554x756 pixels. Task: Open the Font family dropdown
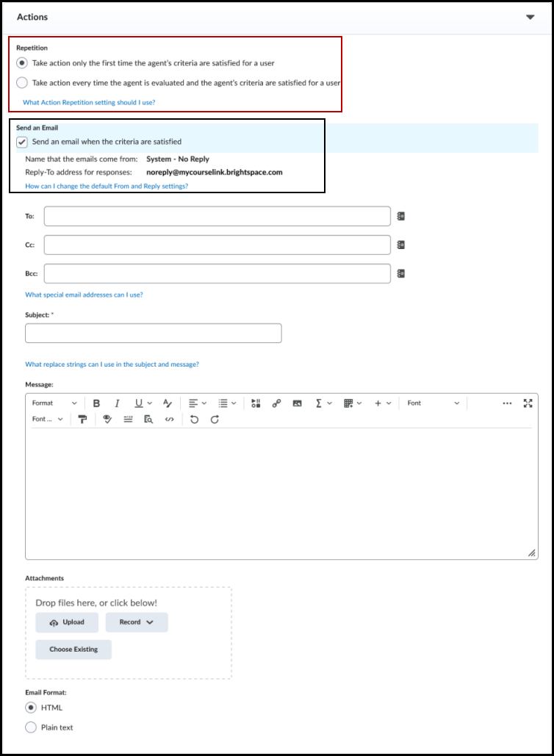coord(433,403)
